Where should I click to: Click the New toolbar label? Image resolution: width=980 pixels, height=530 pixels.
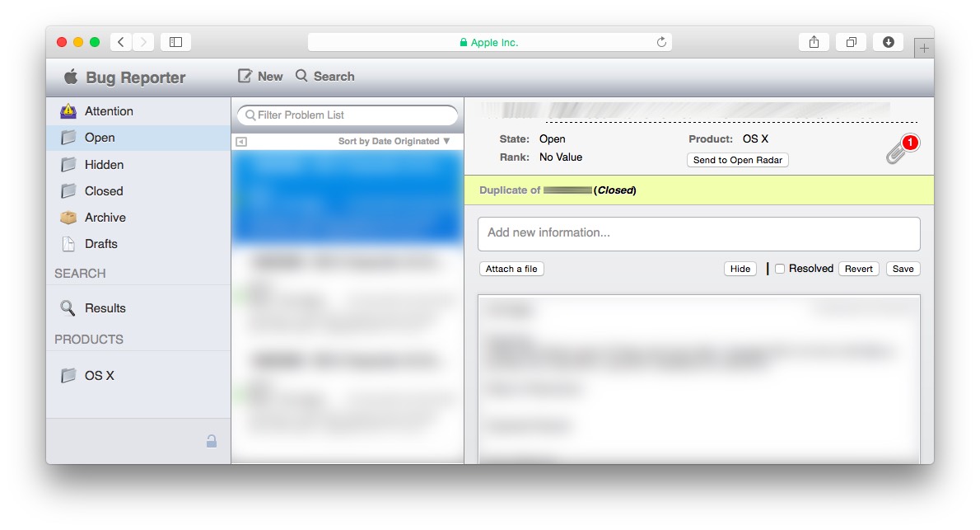click(270, 77)
